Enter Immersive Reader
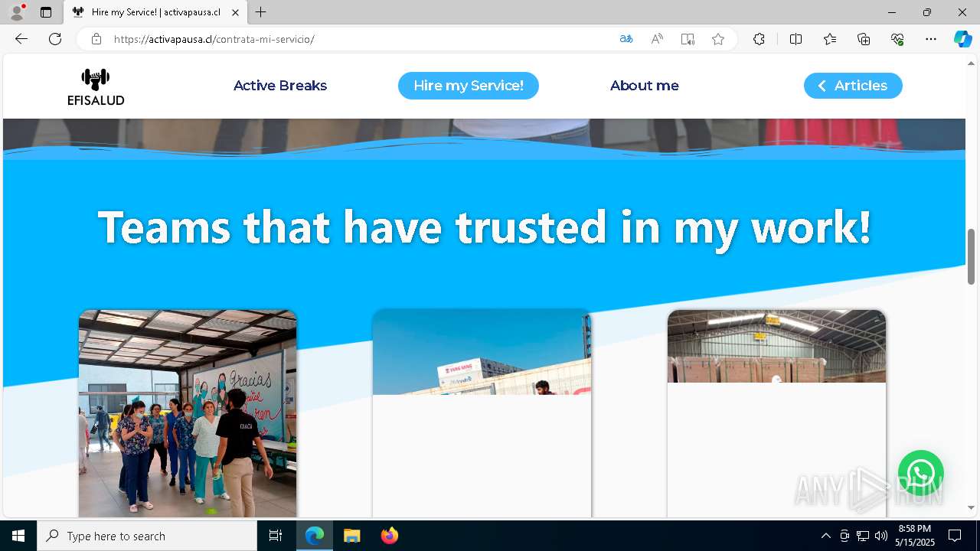The width and height of the screenshot is (980, 551). point(688,39)
